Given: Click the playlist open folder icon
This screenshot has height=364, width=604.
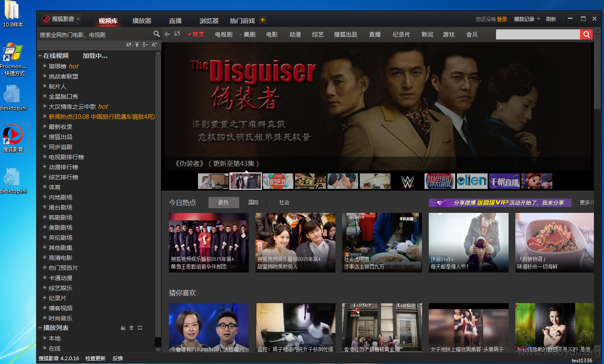Looking at the screenshot, I should [x=123, y=328].
